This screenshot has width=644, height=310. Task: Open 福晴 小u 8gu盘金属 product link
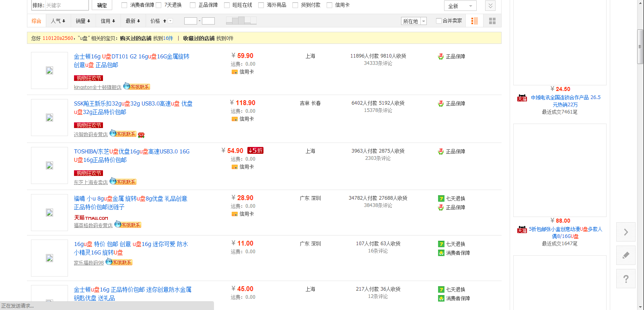(x=130, y=203)
